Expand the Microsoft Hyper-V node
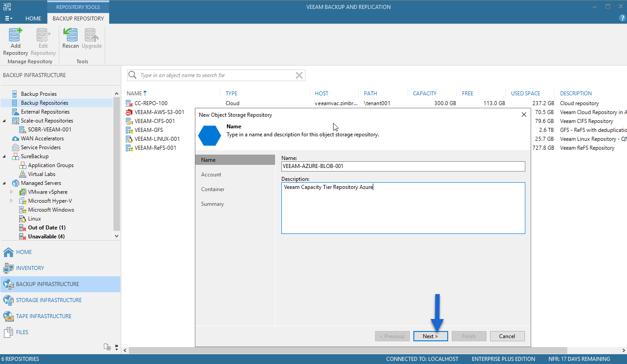This screenshot has height=364, width=627. 12,201
